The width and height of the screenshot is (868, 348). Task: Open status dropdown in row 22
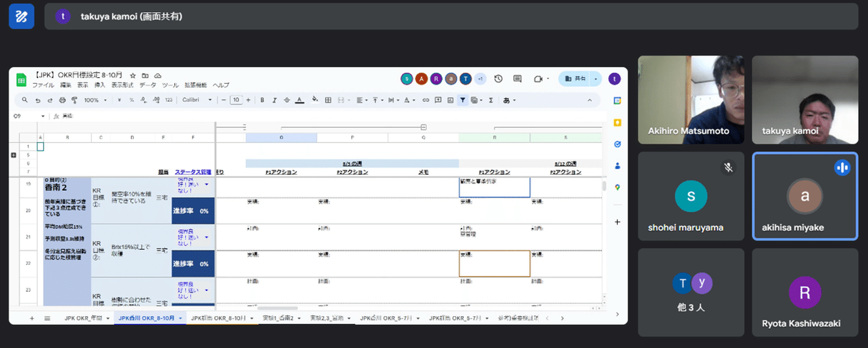pyautogui.click(x=207, y=238)
